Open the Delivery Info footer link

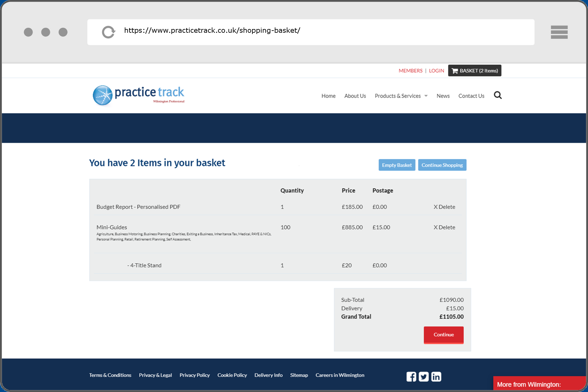[x=268, y=375]
